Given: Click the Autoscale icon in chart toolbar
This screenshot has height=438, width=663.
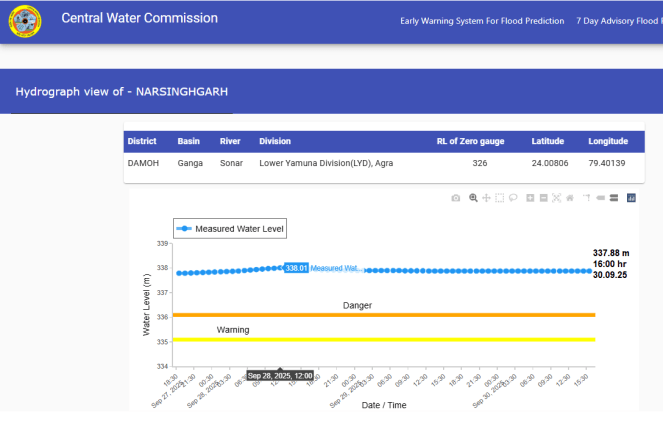Looking at the screenshot, I should click(556, 198).
